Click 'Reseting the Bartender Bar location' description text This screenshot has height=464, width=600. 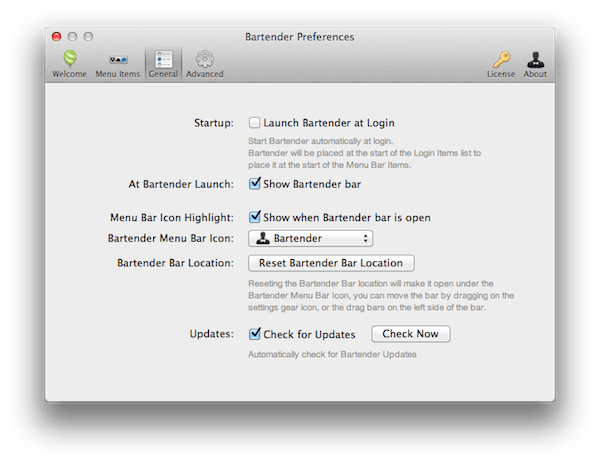[381, 295]
